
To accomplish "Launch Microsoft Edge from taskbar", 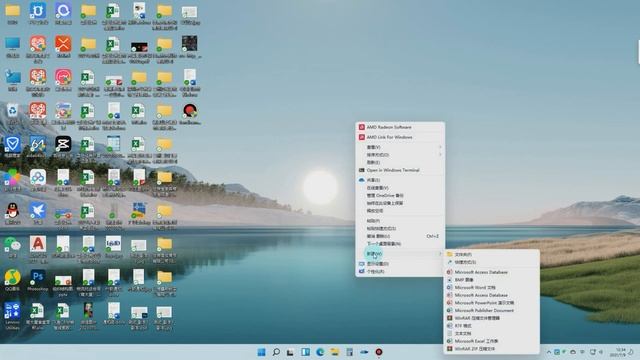I will pos(320,352).
